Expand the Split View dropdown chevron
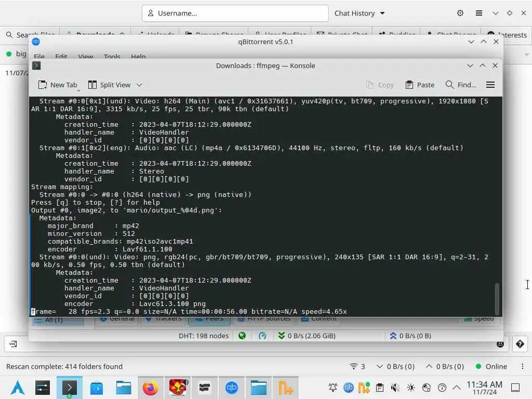532x399 pixels. click(x=139, y=85)
